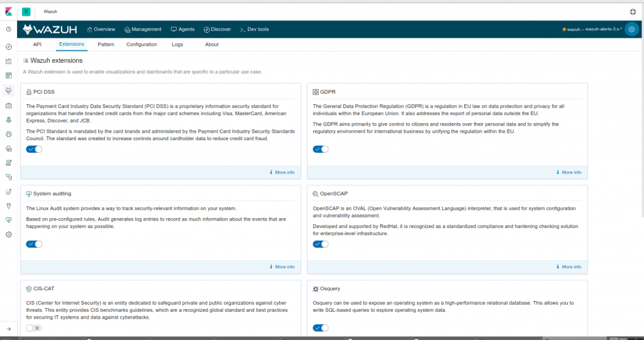Open APM icon in sidebar
Screen dimensions: 644x340
click(x=9, y=177)
